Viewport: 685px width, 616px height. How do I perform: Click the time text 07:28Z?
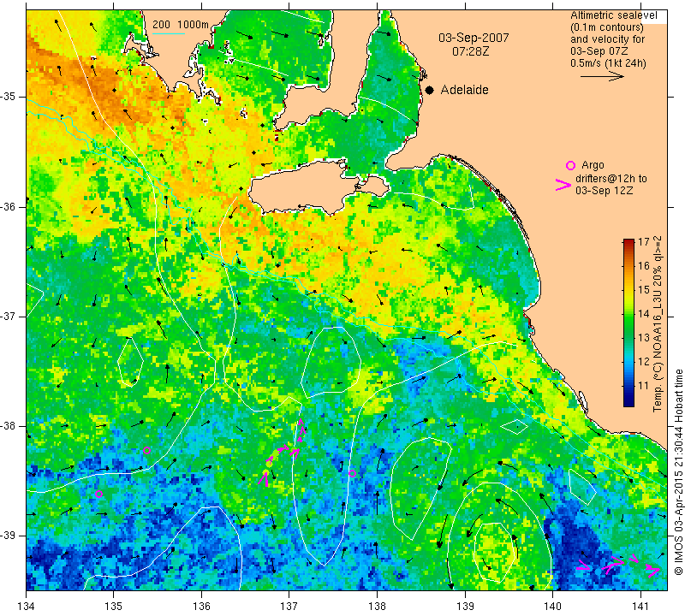tap(470, 51)
